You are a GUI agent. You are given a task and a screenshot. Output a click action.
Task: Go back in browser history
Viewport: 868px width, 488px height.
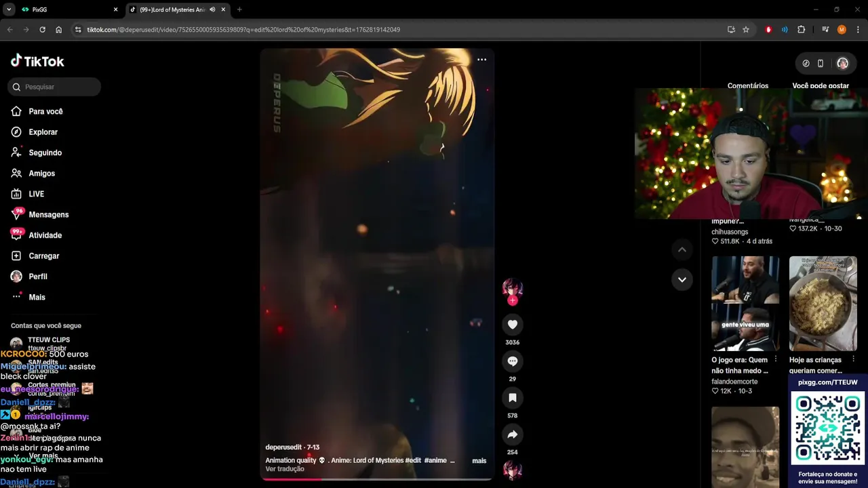pyautogui.click(x=9, y=30)
